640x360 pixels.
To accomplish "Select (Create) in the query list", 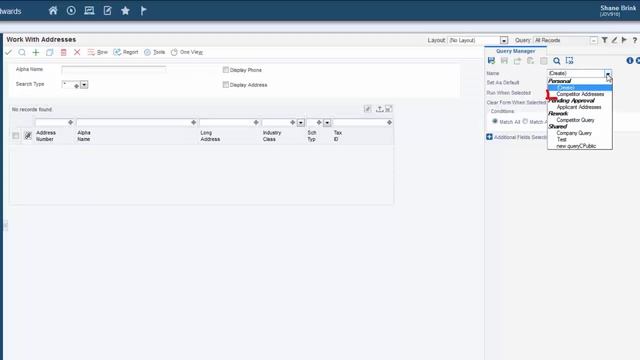I will pos(580,88).
